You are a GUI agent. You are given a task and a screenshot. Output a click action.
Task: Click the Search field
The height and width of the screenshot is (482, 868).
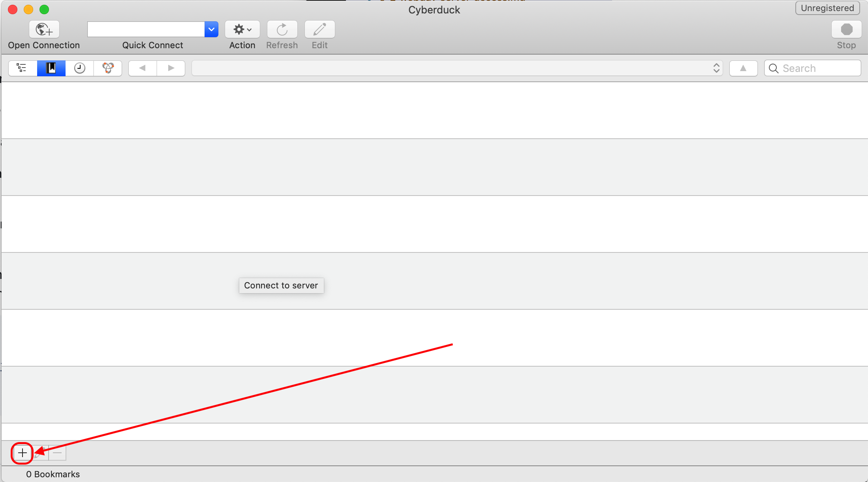(x=812, y=68)
